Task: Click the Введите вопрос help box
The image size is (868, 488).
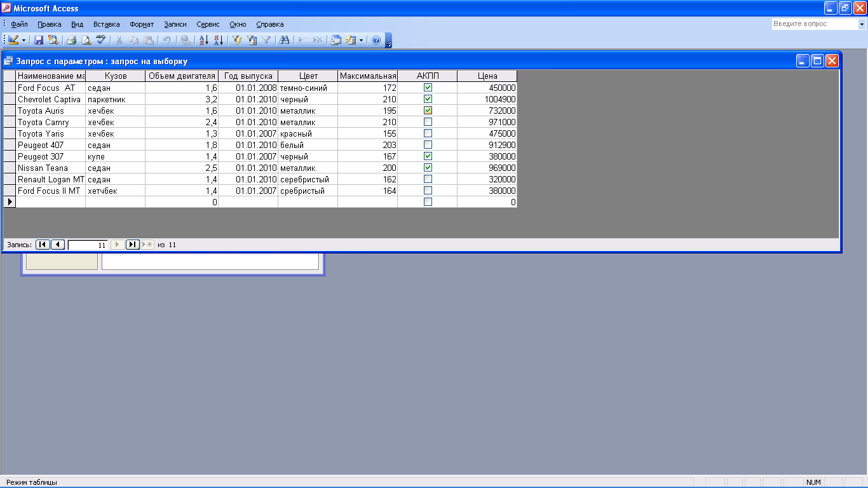Action: [x=815, y=24]
